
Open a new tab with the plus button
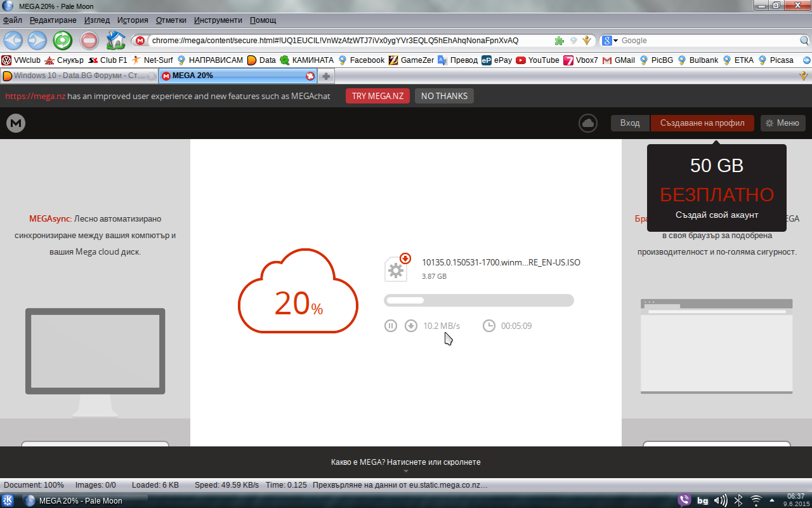tap(326, 76)
